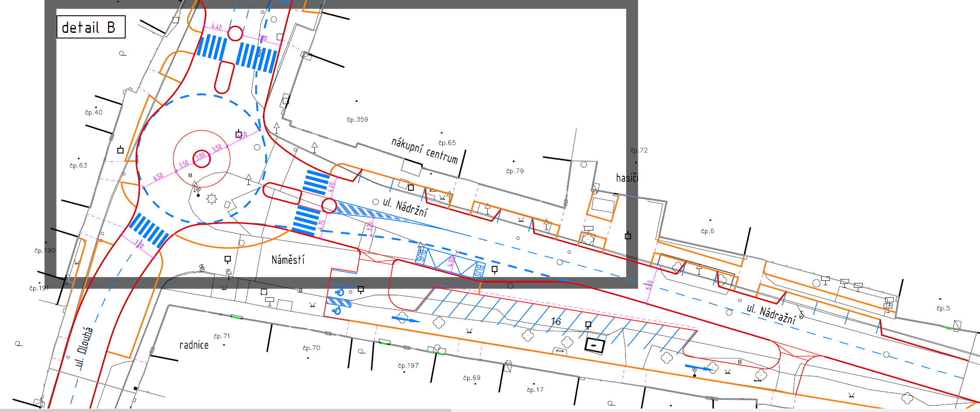Select the right-hand BUS road marking

coord(480,271)
